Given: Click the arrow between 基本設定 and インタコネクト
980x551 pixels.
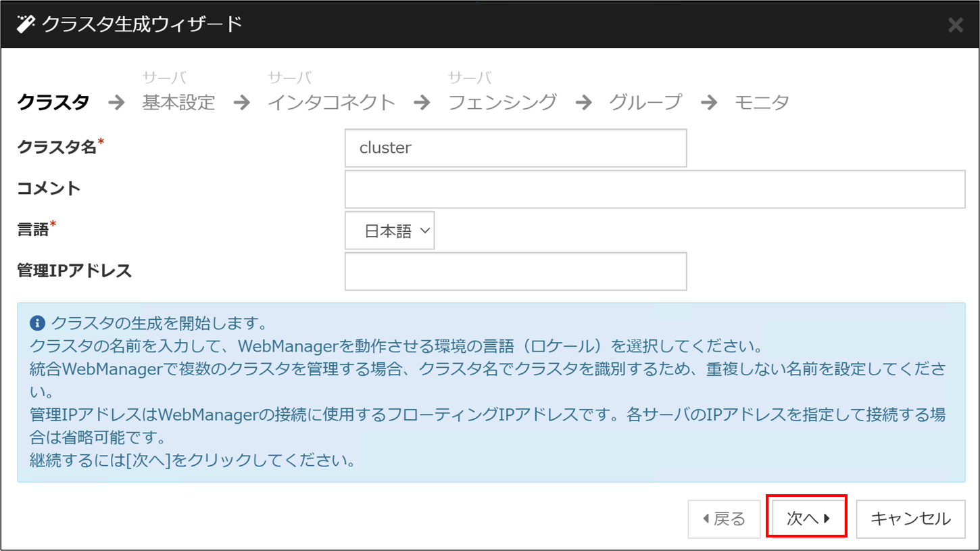Looking at the screenshot, I should tap(241, 103).
